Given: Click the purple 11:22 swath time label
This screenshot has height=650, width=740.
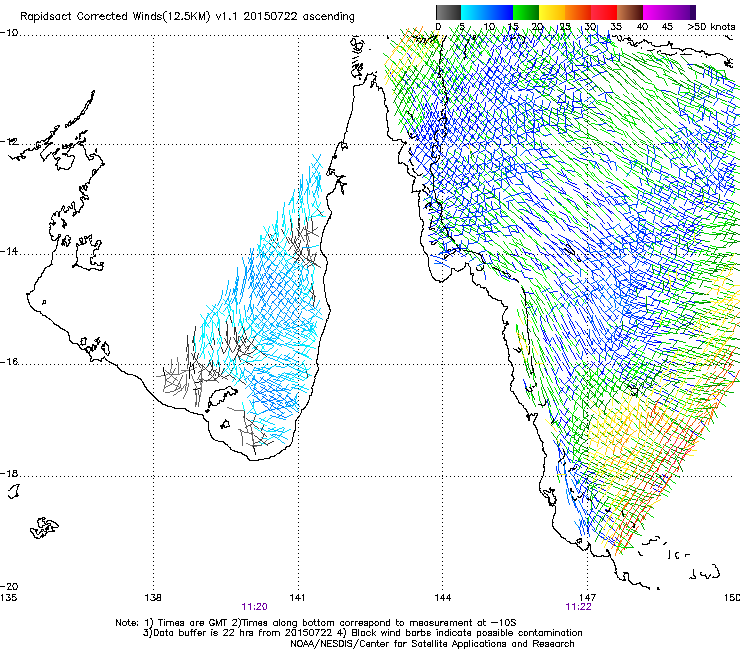Looking at the screenshot, I should 578,607.
